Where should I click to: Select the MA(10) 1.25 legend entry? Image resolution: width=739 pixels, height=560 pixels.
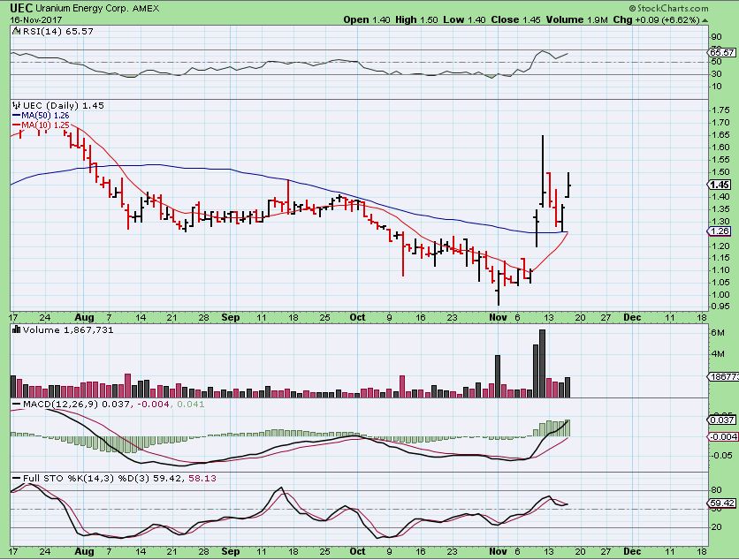41,125
